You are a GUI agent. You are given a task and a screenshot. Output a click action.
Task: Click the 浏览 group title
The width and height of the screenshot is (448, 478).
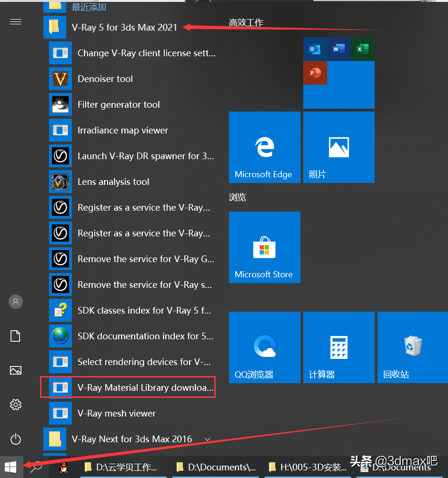coord(238,197)
